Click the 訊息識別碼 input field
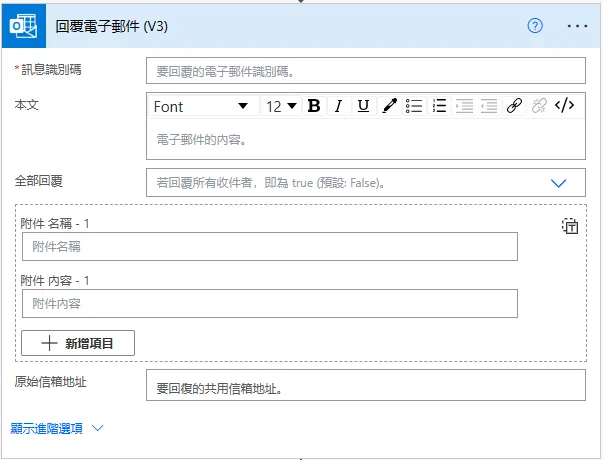Screen dimensions: 603x460 point(366,71)
